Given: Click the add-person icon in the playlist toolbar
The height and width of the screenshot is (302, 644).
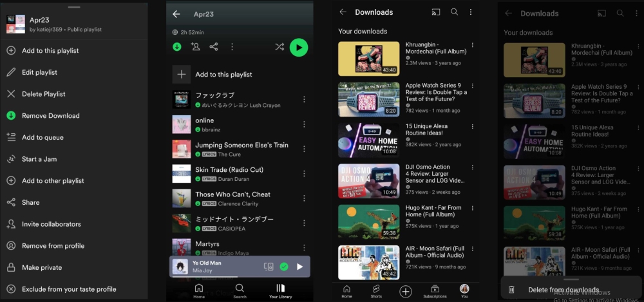Looking at the screenshot, I should click(x=195, y=47).
